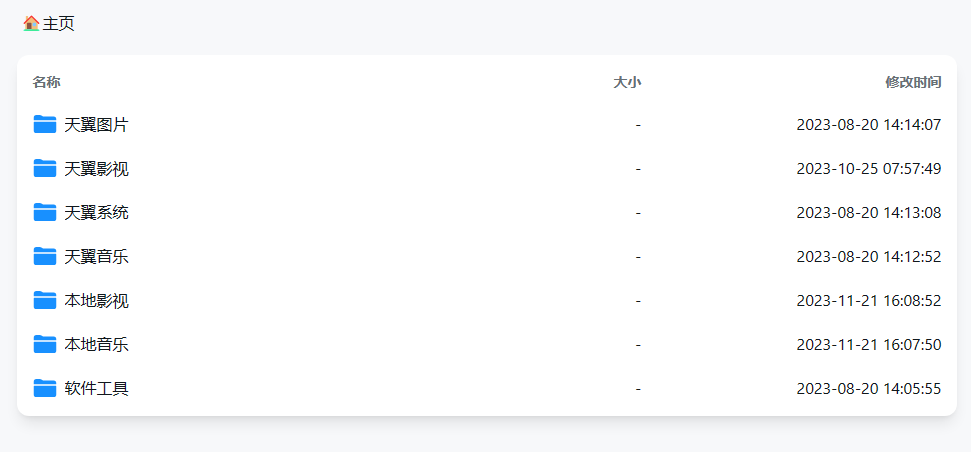Click the folder icon beside 本地影视
Screen dimensions: 971x452
click(44, 300)
